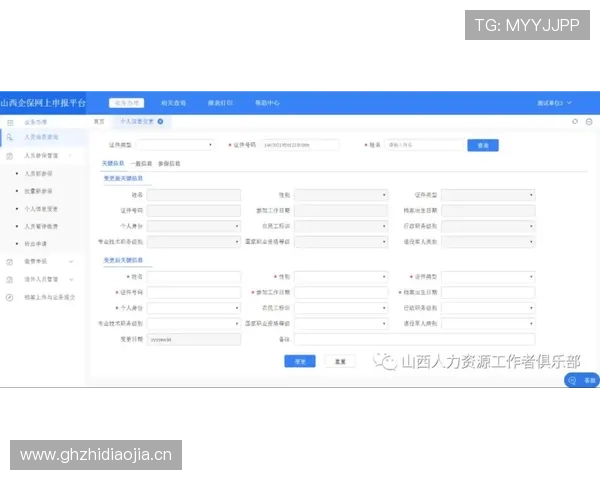Screen dimensions: 600x480
Task: Open 人员新参保 in the sidebar
Action: tap(38, 174)
